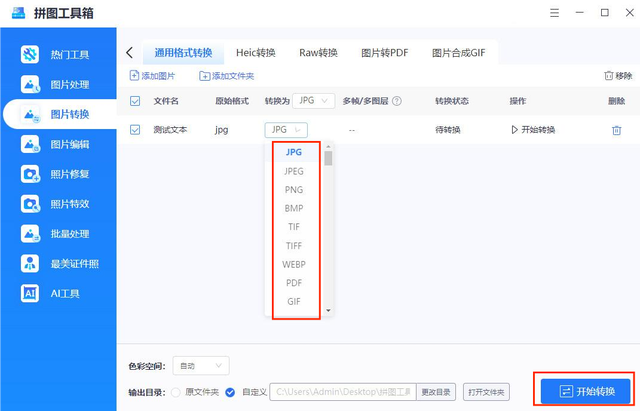
Task: Click the 待转换 status text
Action: pyautogui.click(x=448, y=130)
